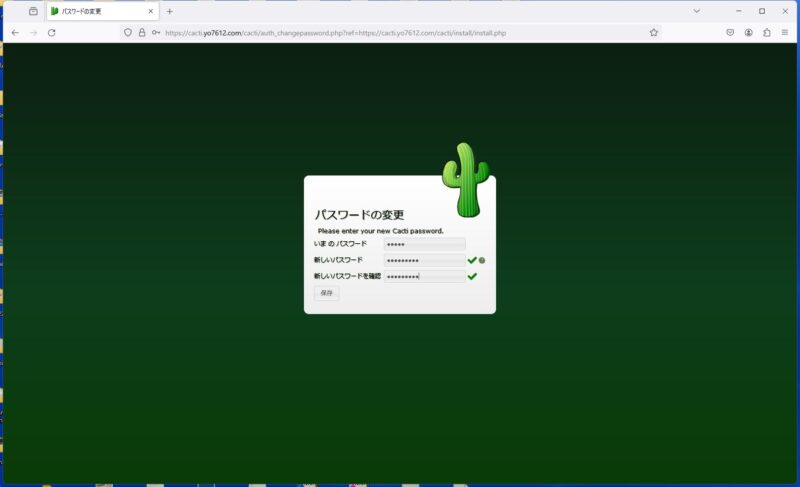The height and width of the screenshot is (487, 800).
Task: Open saved passwords key icon in address bar
Action: (x=156, y=33)
